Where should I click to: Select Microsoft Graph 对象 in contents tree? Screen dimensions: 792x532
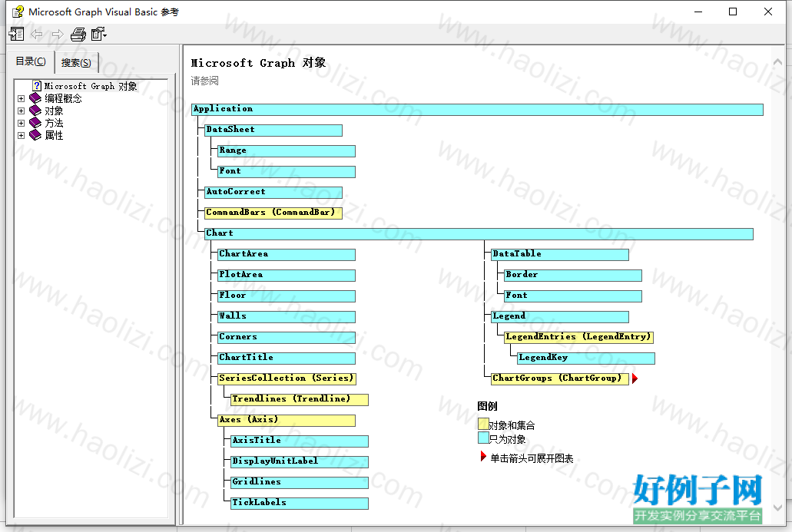(91, 86)
